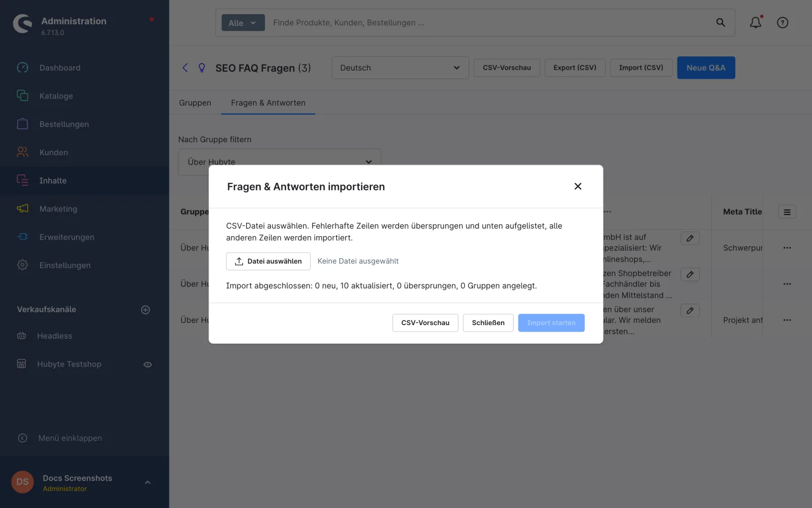This screenshot has width=812, height=508.
Task: Open the Dashboard sidebar icon
Action: pyautogui.click(x=22, y=68)
